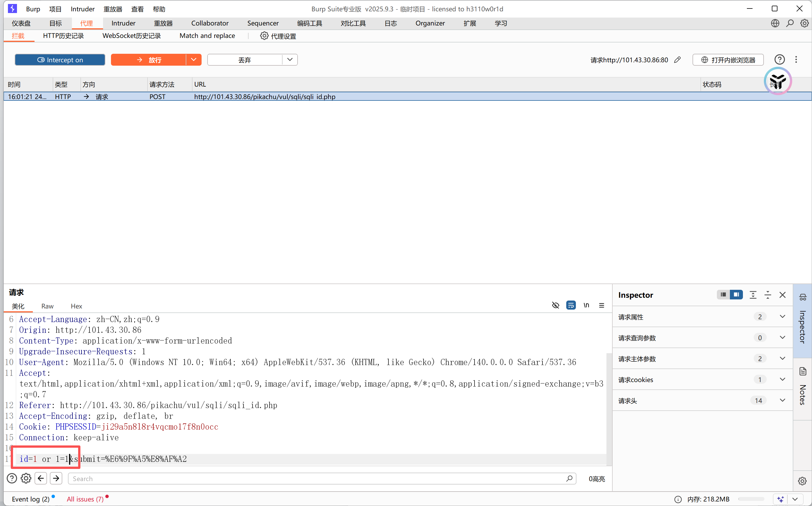Select the intercepted POST sqli_id.php request row
812x506 pixels.
coord(407,97)
